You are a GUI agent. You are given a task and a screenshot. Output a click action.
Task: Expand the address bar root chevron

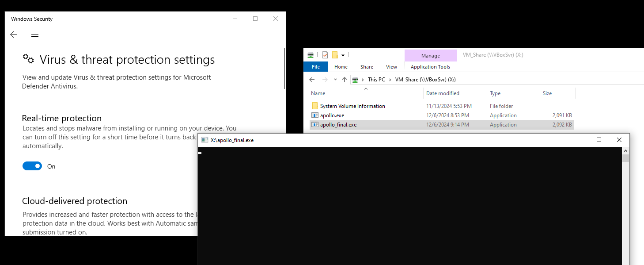[363, 80]
